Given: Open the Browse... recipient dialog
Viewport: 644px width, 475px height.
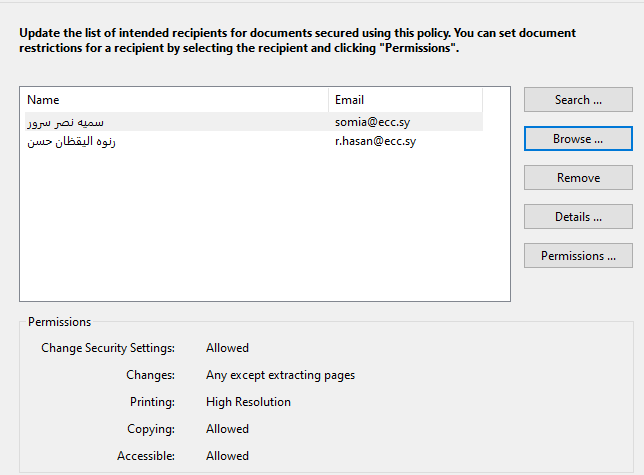Looking at the screenshot, I should (578, 139).
